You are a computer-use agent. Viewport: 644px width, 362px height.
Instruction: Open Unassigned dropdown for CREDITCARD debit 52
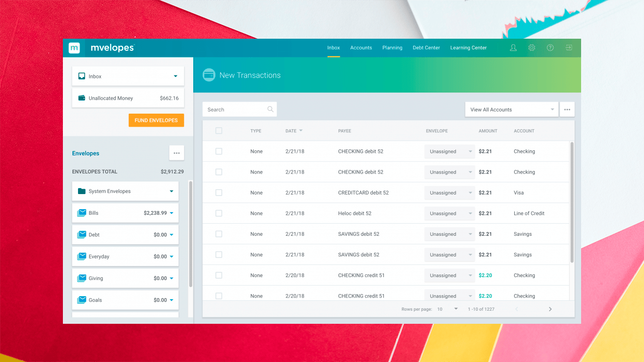(450, 193)
